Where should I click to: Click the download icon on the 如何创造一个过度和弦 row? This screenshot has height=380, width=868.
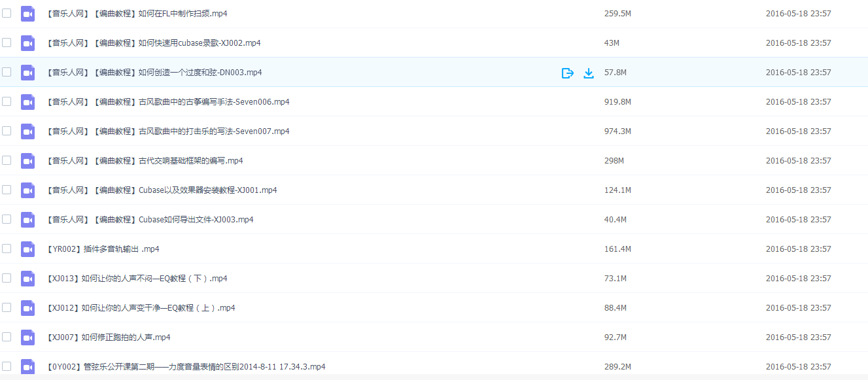click(x=589, y=73)
